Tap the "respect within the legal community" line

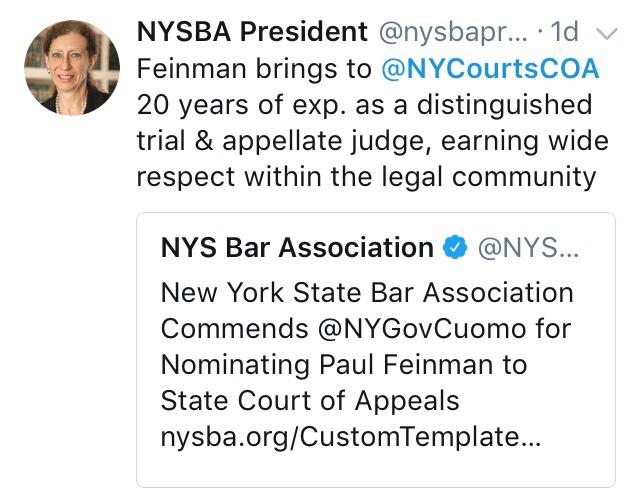point(366,178)
